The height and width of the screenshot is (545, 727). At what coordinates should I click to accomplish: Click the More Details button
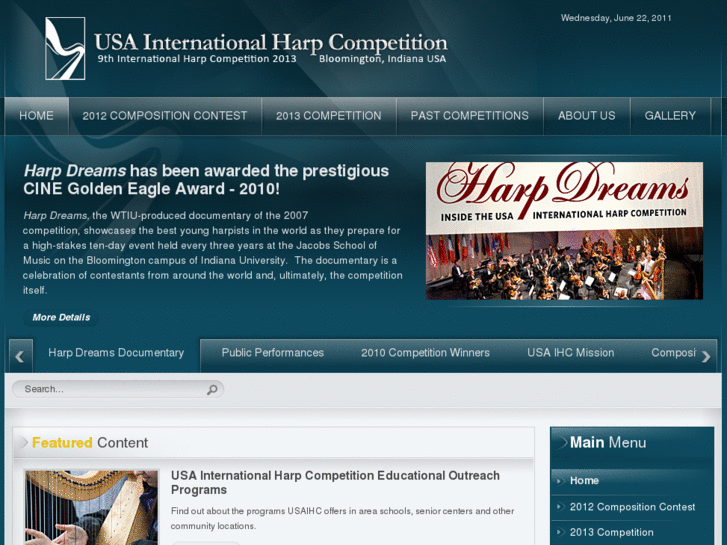point(61,318)
